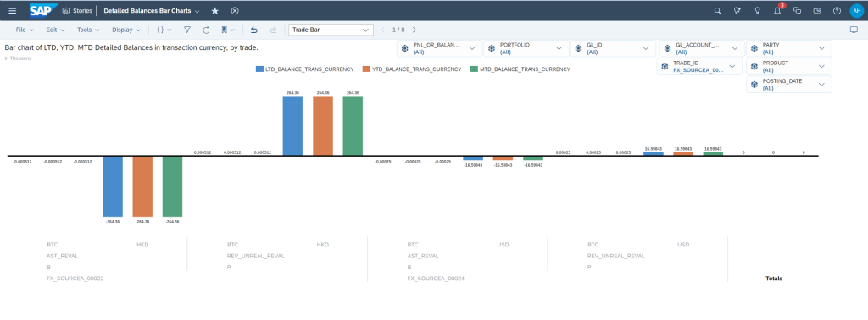Open the File menu
This screenshot has width=868, height=320.
point(25,30)
